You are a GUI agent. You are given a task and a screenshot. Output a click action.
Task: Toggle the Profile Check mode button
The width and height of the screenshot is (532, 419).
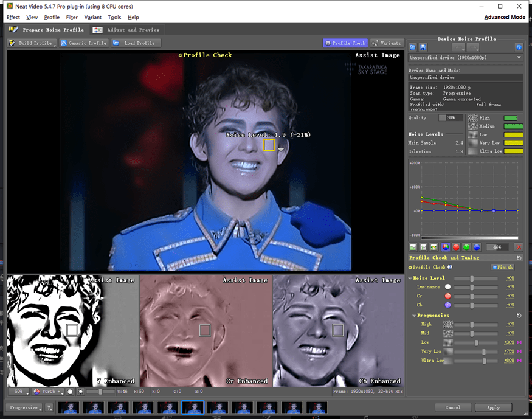[345, 43]
